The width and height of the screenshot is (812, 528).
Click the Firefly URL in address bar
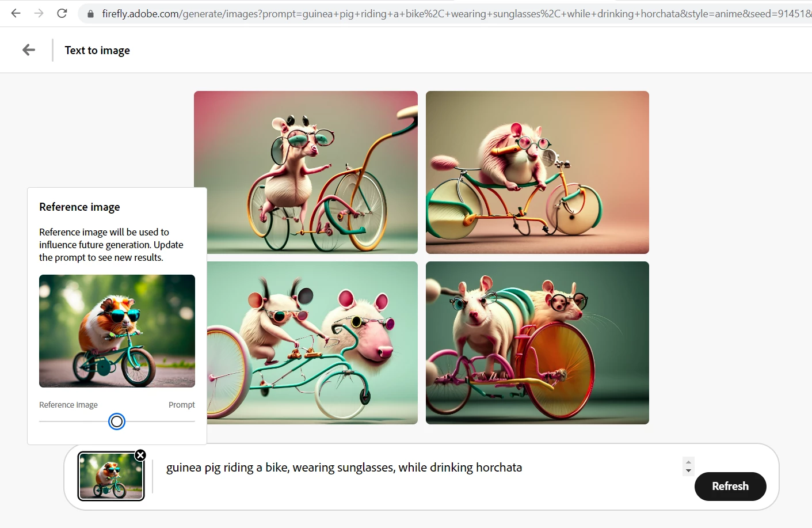coord(456,14)
